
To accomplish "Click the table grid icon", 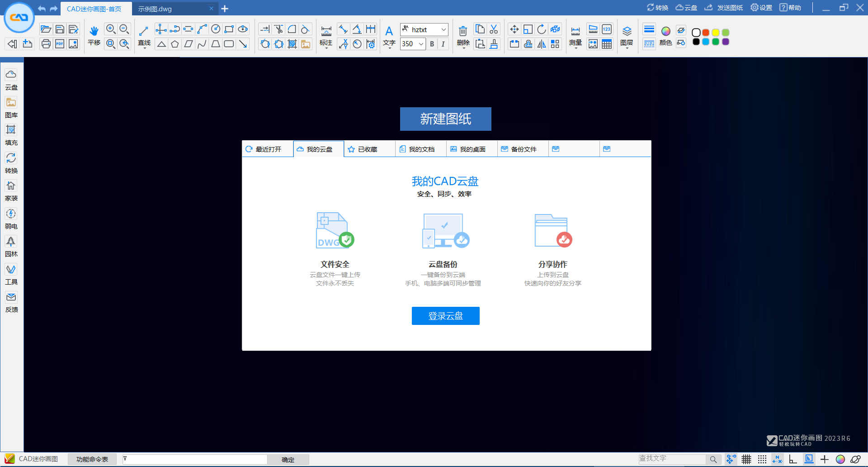I will click(x=607, y=44).
